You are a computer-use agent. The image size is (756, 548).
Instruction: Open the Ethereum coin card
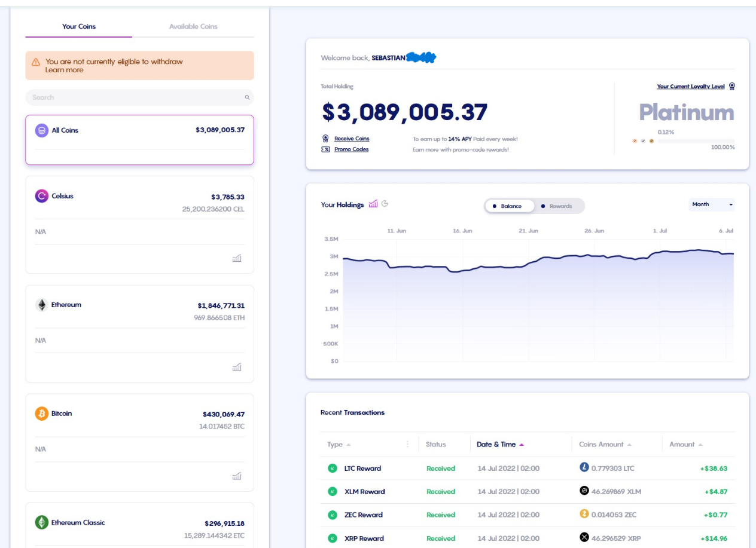pyautogui.click(x=139, y=333)
